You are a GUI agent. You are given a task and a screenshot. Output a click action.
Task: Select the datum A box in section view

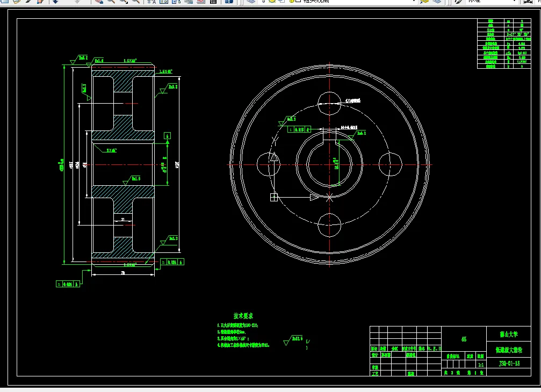(x=167, y=135)
